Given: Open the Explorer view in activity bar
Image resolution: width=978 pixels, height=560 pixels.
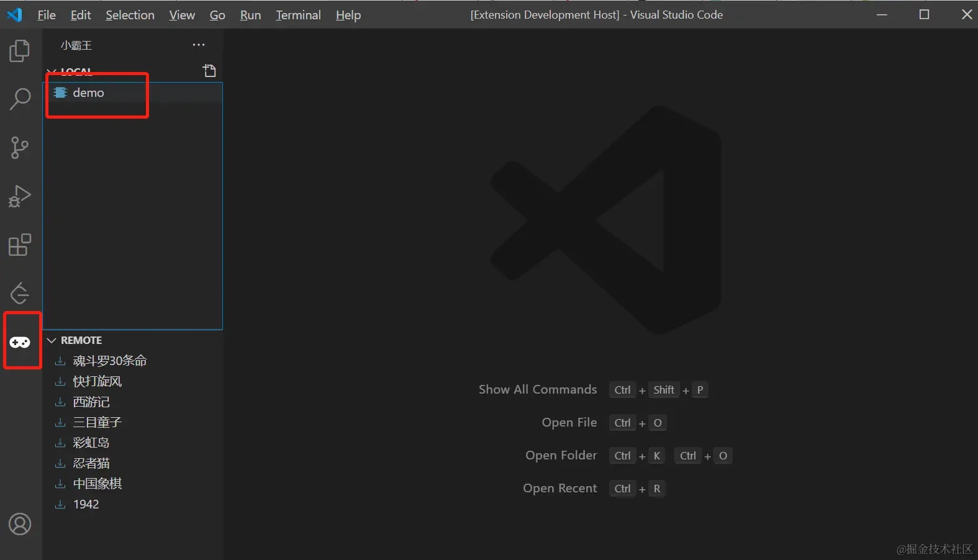Looking at the screenshot, I should click(x=20, y=51).
